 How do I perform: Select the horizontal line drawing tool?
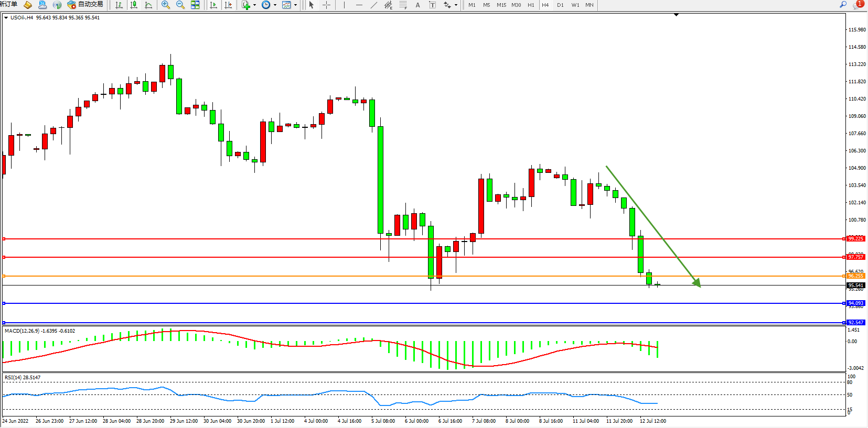[x=359, y=5]
